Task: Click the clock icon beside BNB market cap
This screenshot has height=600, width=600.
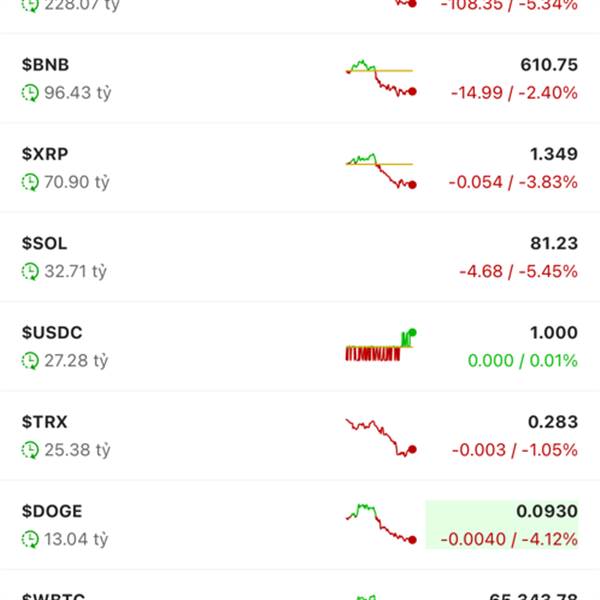Action: pyautogui.click(x=30, y=93)
